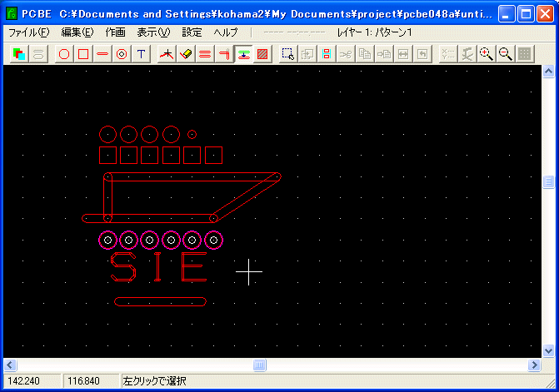Click the horizontal scrollbar left arrow
Image resolution: width=559 pixels, height=392 pixels.
pyautogui.click(x=11, y=365)
